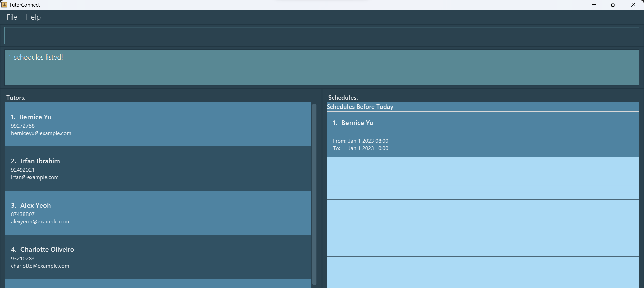Close the TutorConnect window
Image resolution: width=644 pixels, height=288 pixels.
633,5
